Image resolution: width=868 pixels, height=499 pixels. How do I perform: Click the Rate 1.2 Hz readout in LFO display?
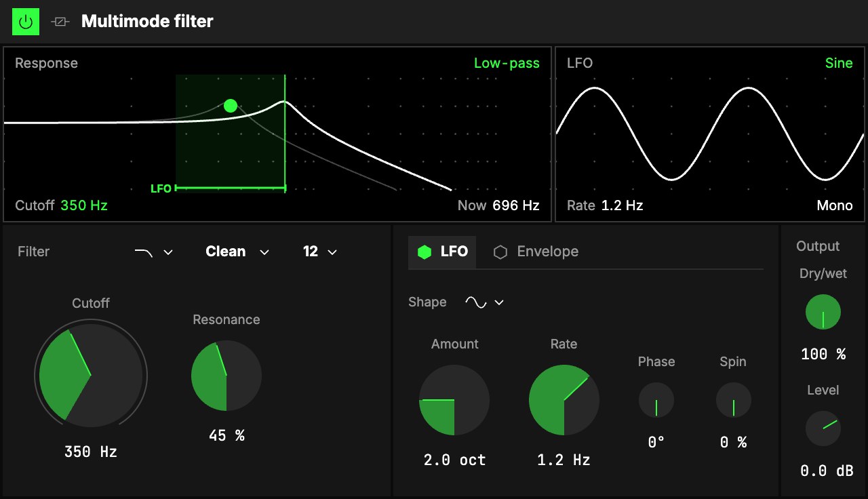click(x=605, y=205)
